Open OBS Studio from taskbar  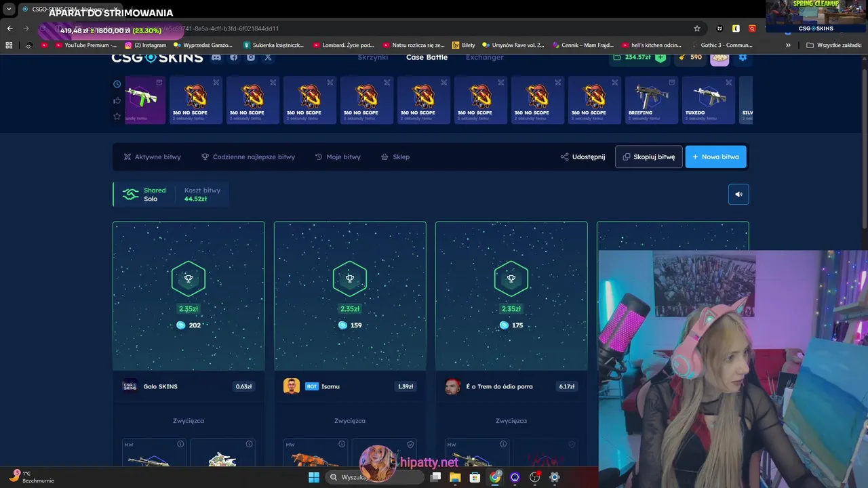pos(534,477)
